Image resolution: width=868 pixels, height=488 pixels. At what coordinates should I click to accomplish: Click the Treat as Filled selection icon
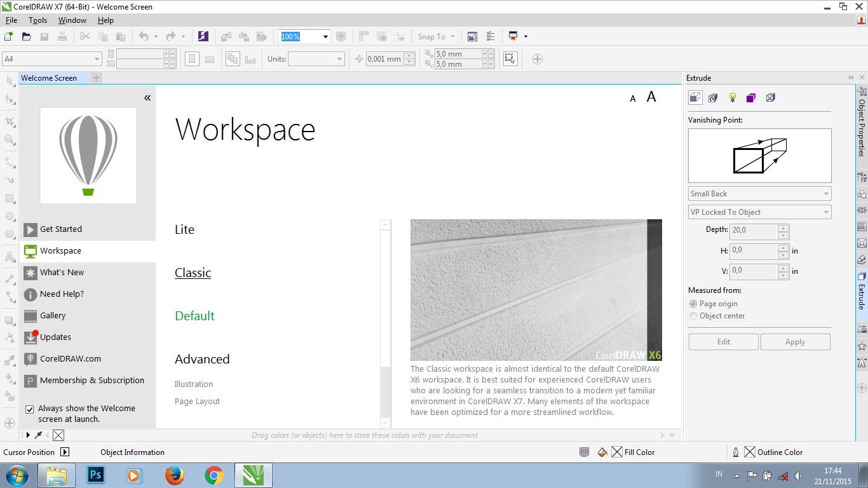coord(510,58)
